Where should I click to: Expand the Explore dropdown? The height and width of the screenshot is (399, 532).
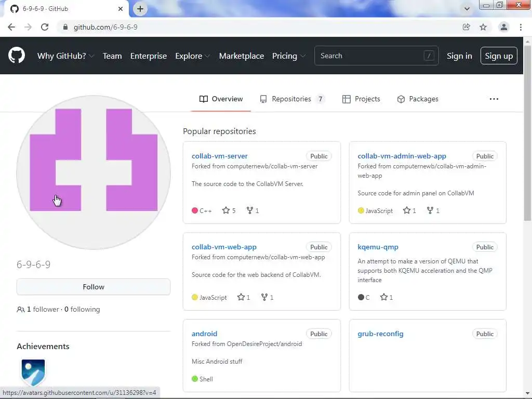tap(192, 56)
